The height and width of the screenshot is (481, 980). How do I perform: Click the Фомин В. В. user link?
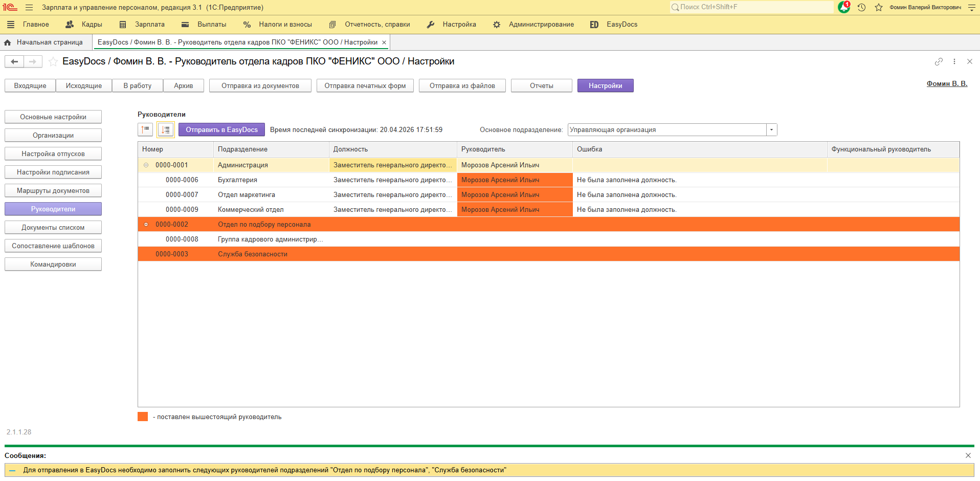coord(947,84)
